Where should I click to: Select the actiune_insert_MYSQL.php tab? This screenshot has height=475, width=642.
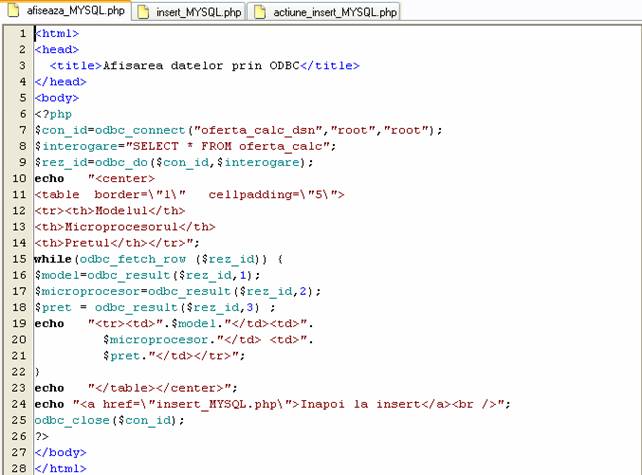coord(334,12)
